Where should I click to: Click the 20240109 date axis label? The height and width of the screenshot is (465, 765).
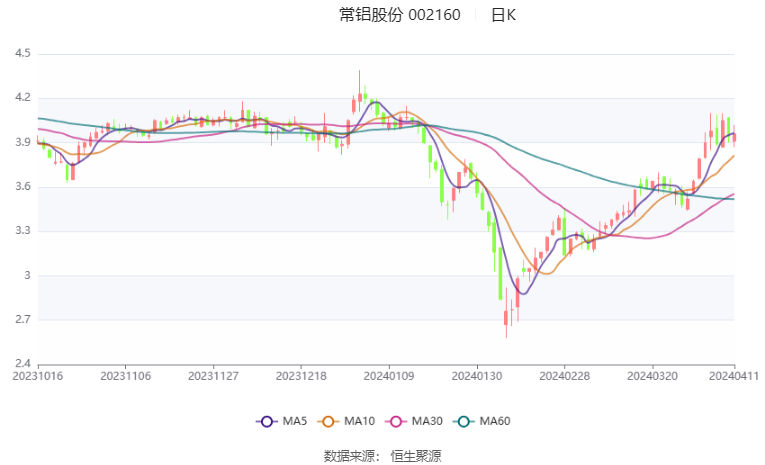pos(389,376)
